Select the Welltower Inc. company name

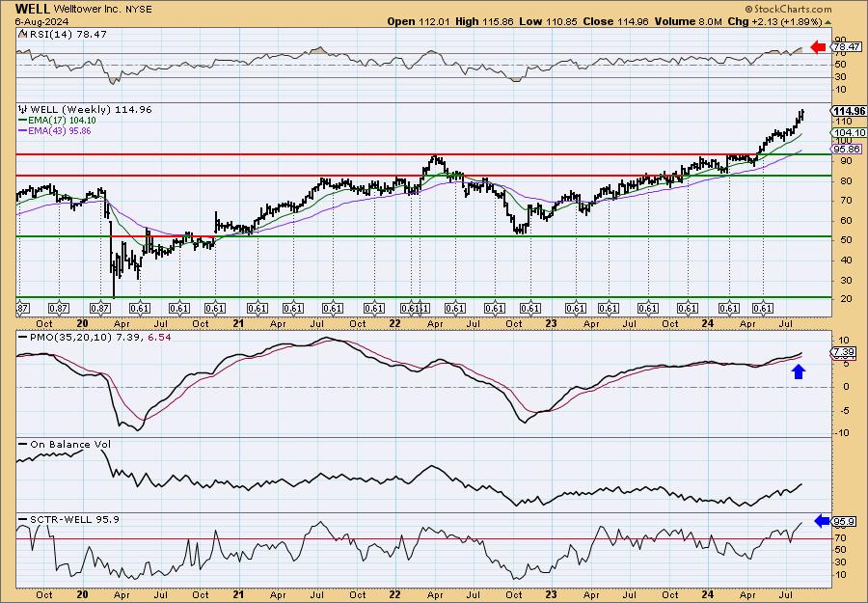coord(86,10)
